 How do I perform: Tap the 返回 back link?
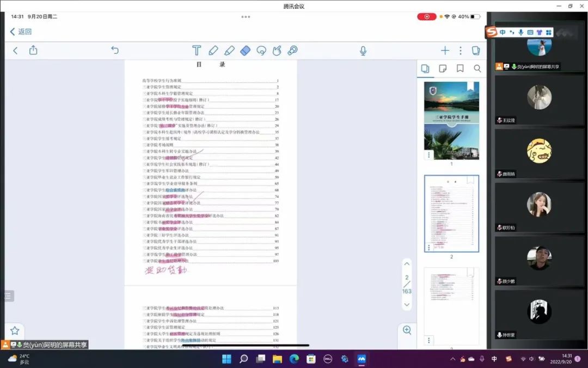coord(21,32)
